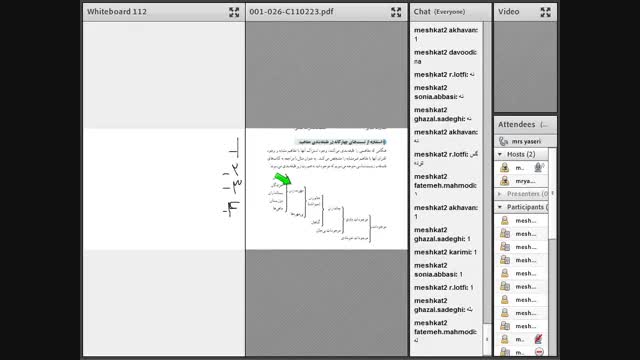This screenshot has width=640, height=360.
Task: Click the phone icon beside mrs yaseri
Action: pos(504,141)
